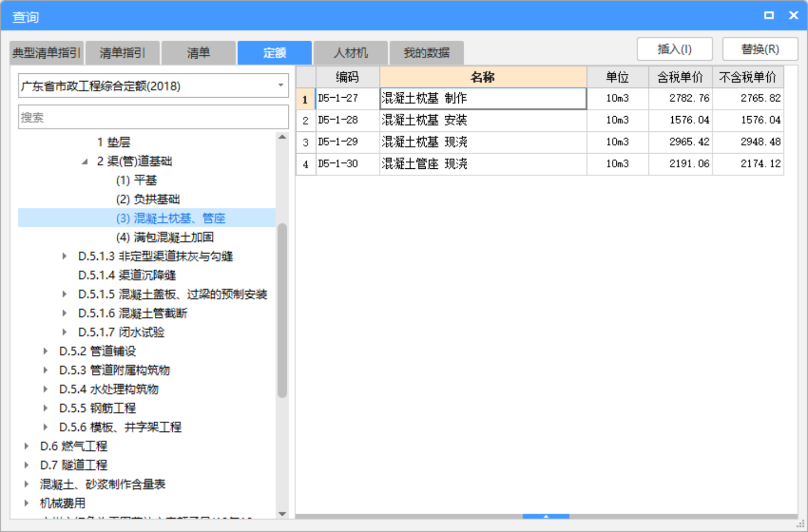808x532 pixels.
Task: Close the 查询 dialog
Action: coord(793,15)
